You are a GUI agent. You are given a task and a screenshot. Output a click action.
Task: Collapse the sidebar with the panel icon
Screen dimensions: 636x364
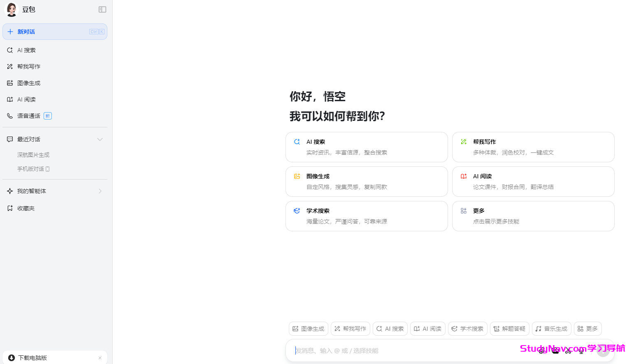click(x=102, y=9)
